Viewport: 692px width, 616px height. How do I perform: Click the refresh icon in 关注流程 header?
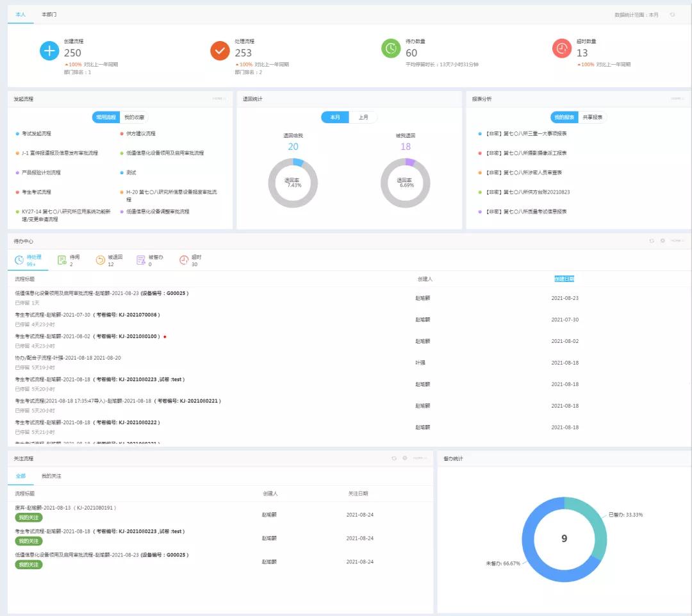click(x=394, y=458)
